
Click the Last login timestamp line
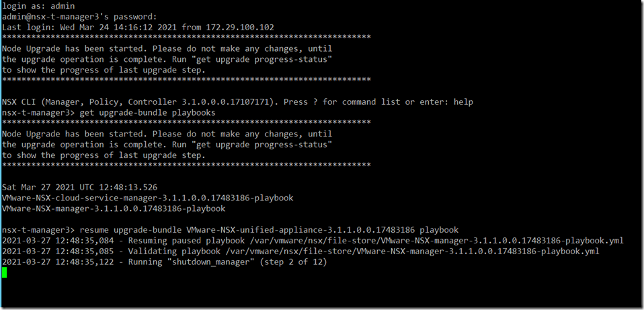pos(138,28)
